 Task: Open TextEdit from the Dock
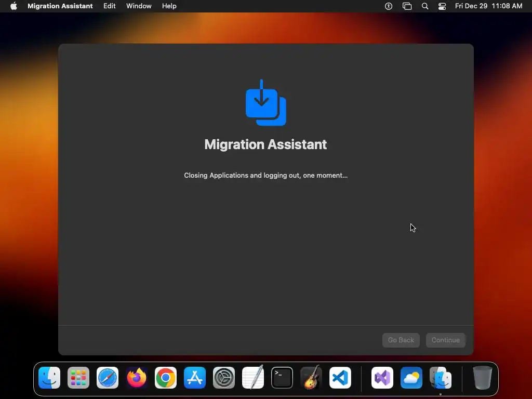click(x=253, y=377)
